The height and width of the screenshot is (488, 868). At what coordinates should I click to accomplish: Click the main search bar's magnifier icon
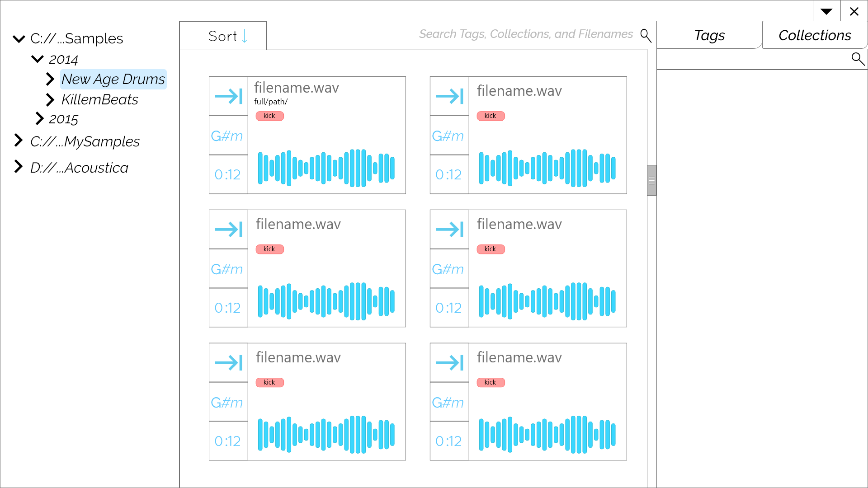coord(646,35)
